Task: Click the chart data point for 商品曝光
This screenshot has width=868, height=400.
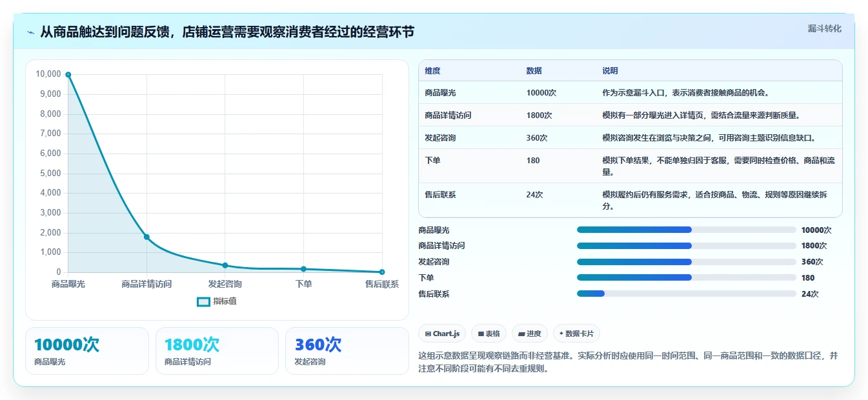Action: 68,75
